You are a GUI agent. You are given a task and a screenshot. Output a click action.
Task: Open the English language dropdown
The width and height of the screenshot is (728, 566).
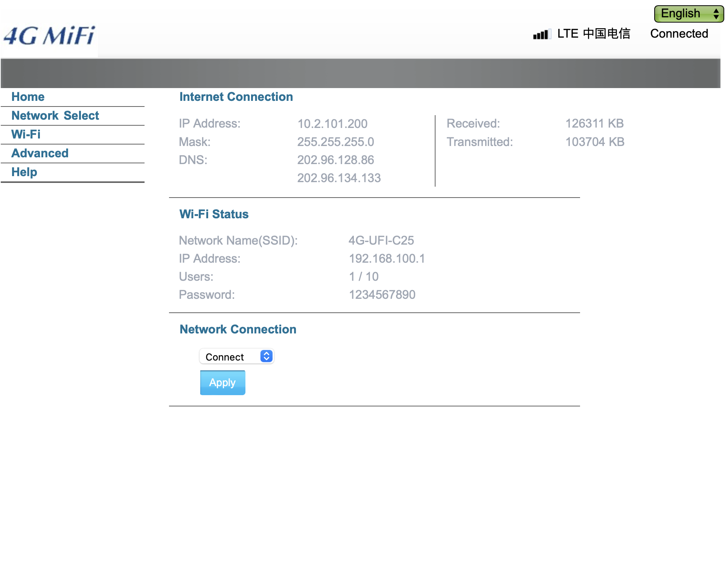(x=688, y=14)
